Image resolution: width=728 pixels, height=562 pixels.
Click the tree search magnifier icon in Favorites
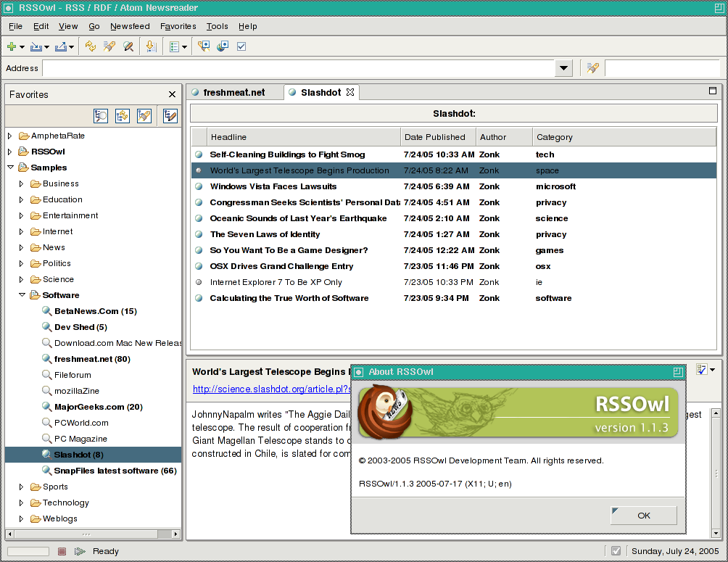(101, 115)
